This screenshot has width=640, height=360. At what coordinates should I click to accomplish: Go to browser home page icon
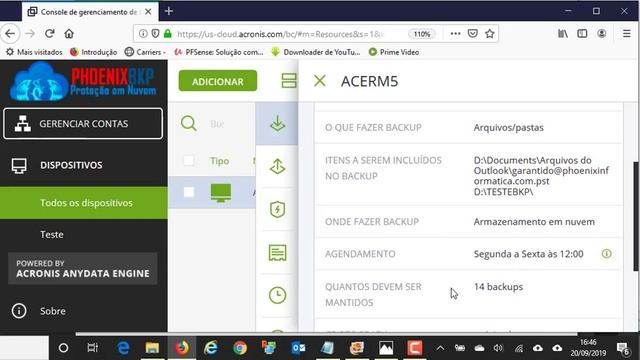[x=69, y=33]
